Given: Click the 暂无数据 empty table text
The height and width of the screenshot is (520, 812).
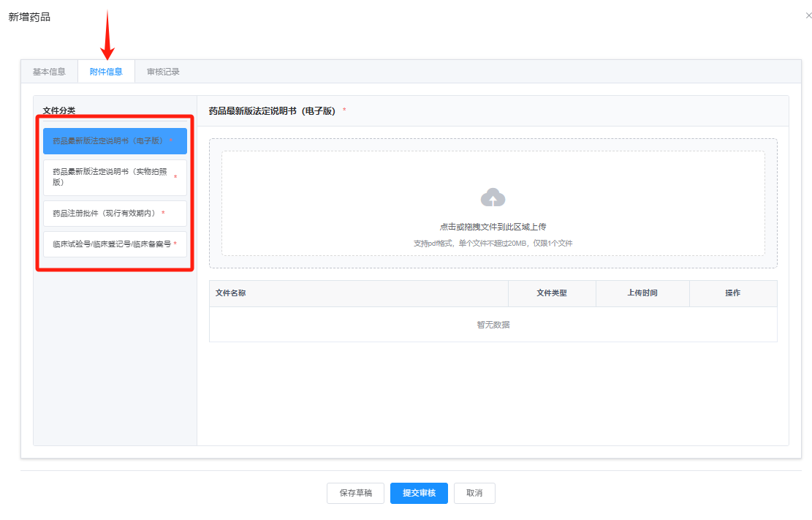Looking at the screenshot, I should pos(493,325).
